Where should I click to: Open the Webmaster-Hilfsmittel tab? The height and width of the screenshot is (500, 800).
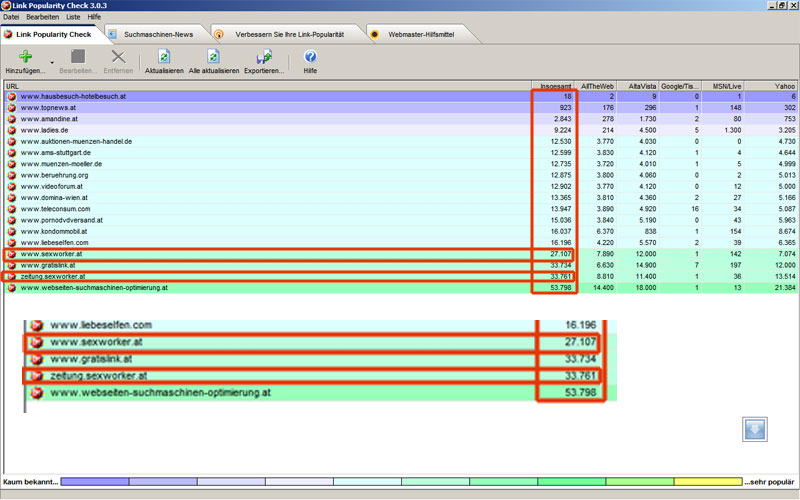421,34
